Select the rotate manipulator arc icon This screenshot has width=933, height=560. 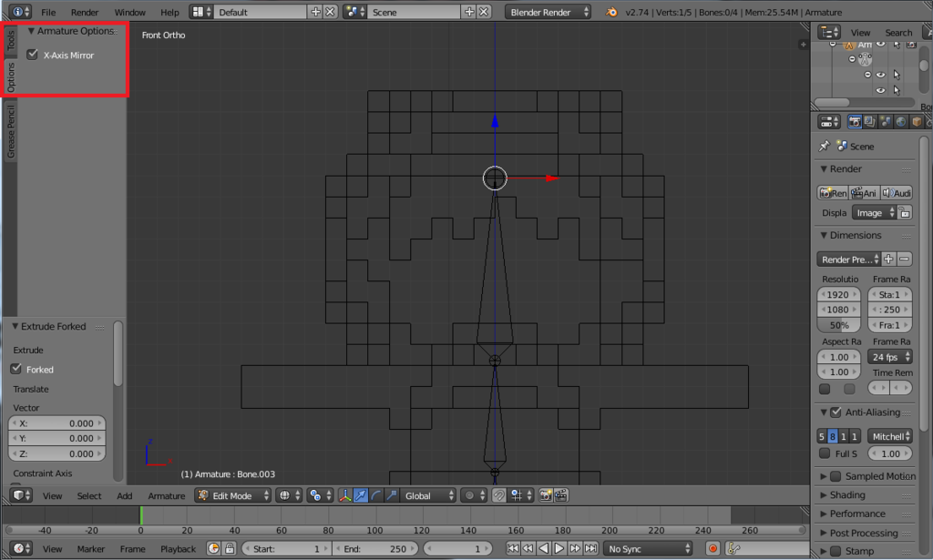[x=376, y=495]
